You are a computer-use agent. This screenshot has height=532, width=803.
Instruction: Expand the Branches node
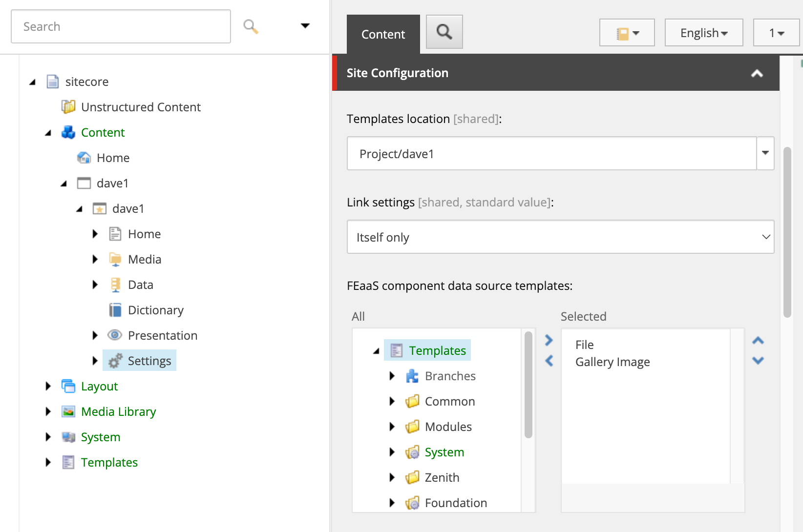pyautogui.click(x=392, y=376)
